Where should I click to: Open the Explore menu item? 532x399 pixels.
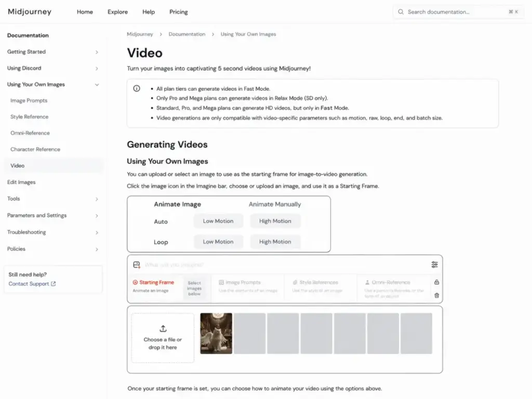[x=118, y=12]
